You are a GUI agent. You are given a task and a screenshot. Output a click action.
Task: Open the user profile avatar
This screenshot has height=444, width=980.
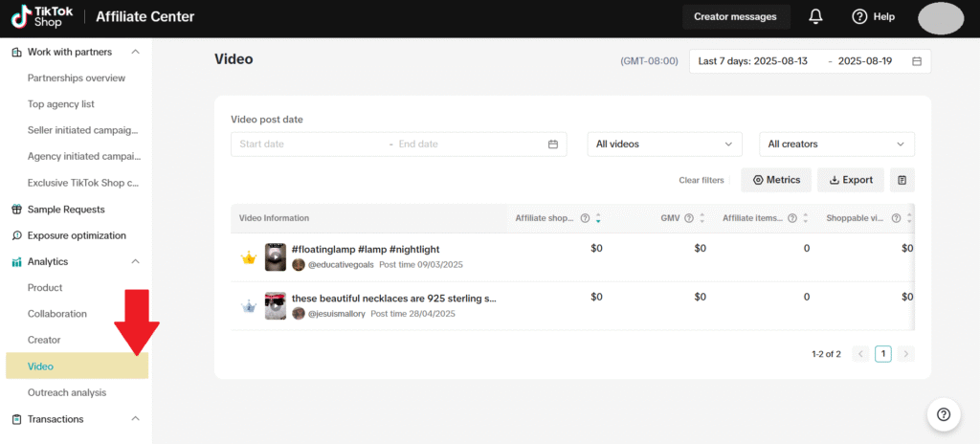point(940,17)
